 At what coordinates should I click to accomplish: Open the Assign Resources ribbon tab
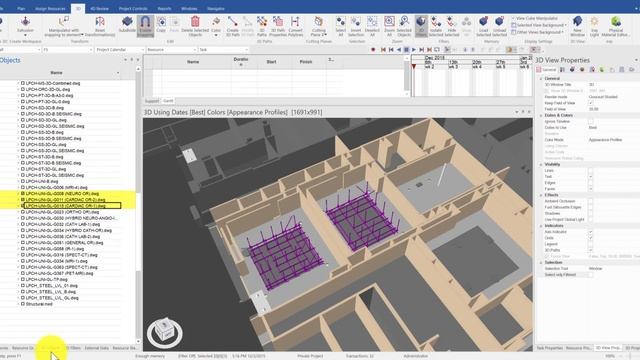tap(50, 8)
